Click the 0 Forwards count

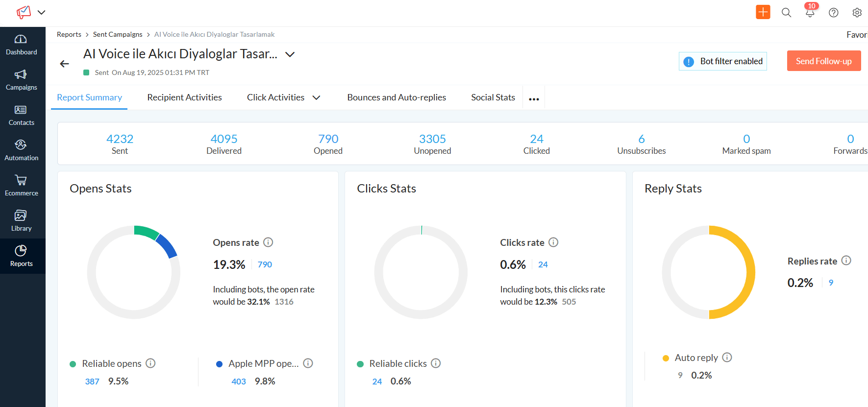[850, 139]
